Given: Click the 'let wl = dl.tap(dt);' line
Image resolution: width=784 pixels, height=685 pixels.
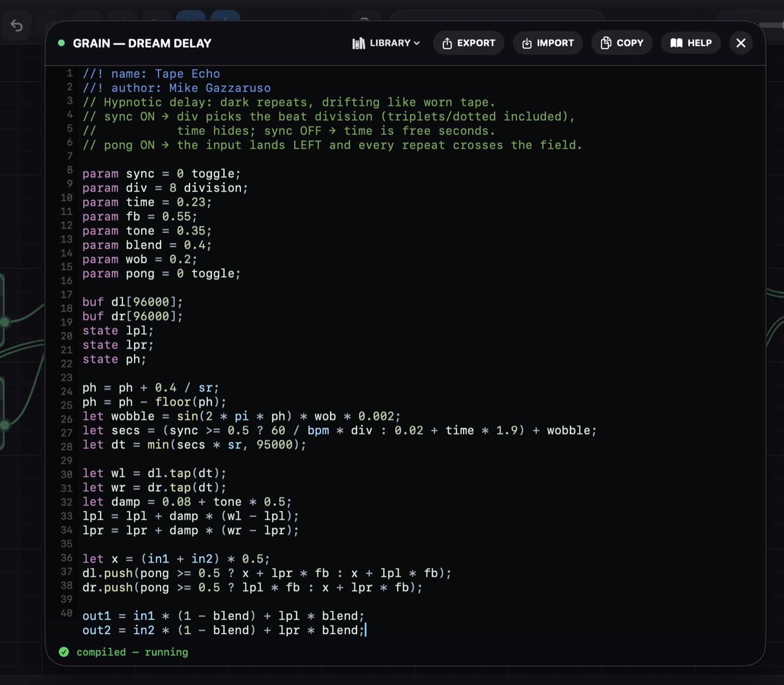Looking at the screenshot, I should pos(154,473).
